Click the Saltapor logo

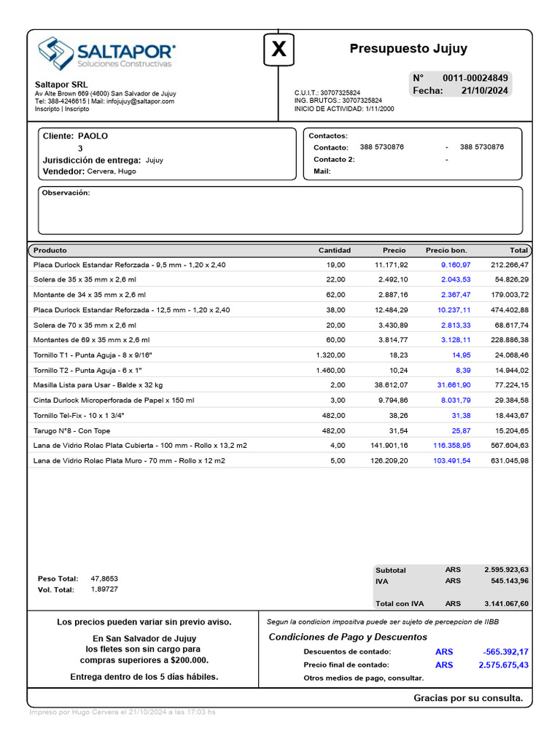[106, 53]
